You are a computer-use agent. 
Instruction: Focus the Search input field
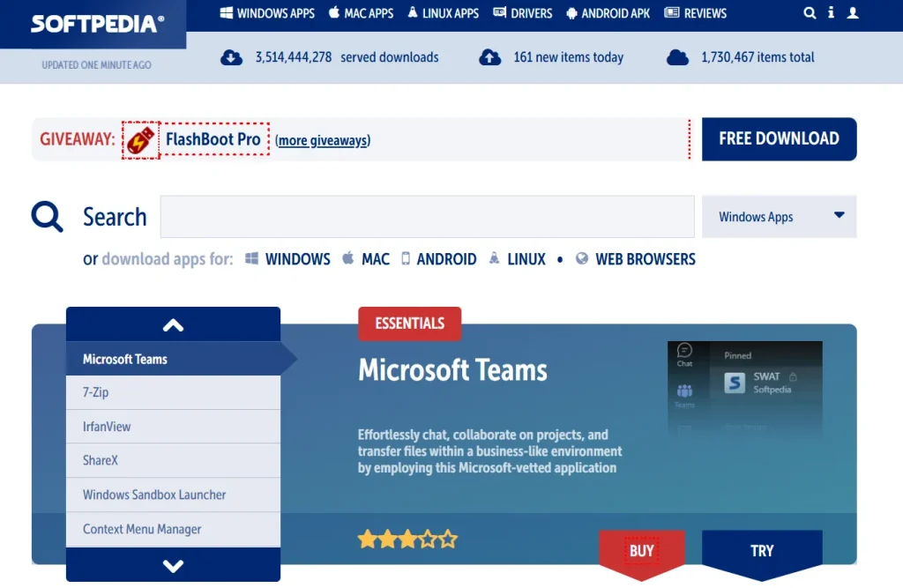[428, 217]
